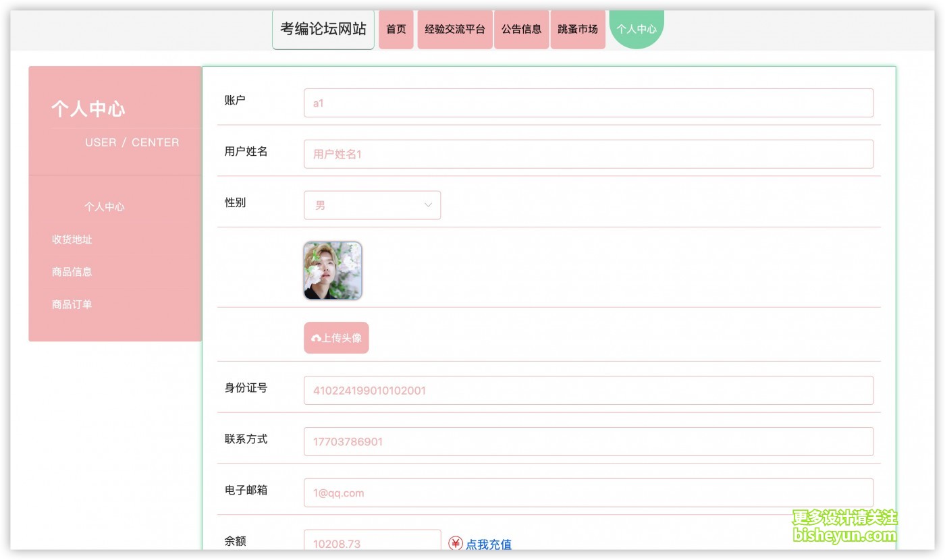Image resolution: width=945 pixels, height=560 pixels.
Task: Open sidebar 商品订单 entry
Action: [x=72, y=304]
